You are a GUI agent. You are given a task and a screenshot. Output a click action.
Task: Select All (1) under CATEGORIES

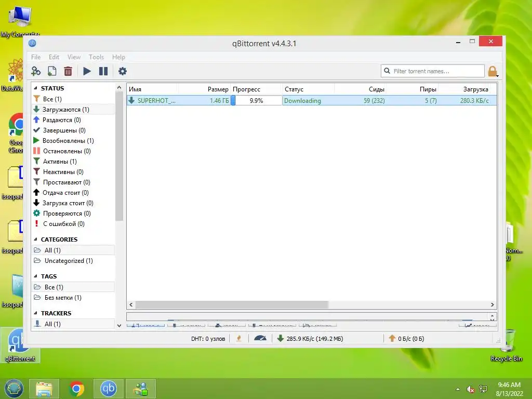tap(73, 250)
